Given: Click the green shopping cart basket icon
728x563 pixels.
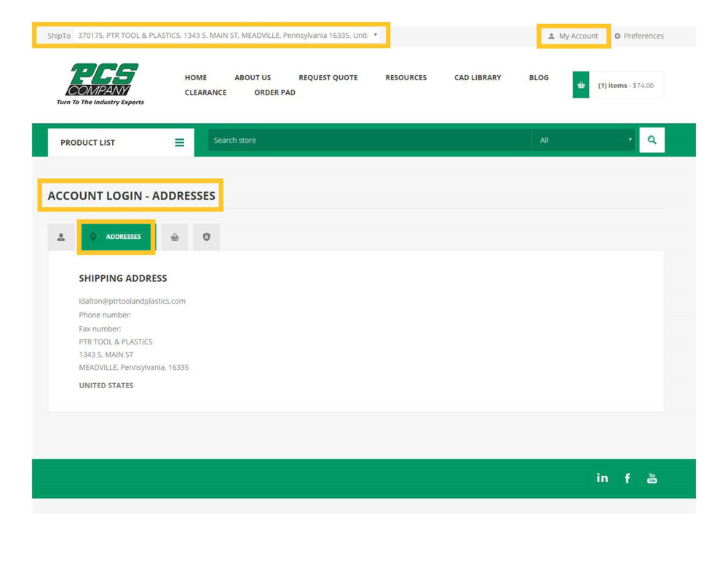Looking at the screenshot, I should tap(581, 85).
